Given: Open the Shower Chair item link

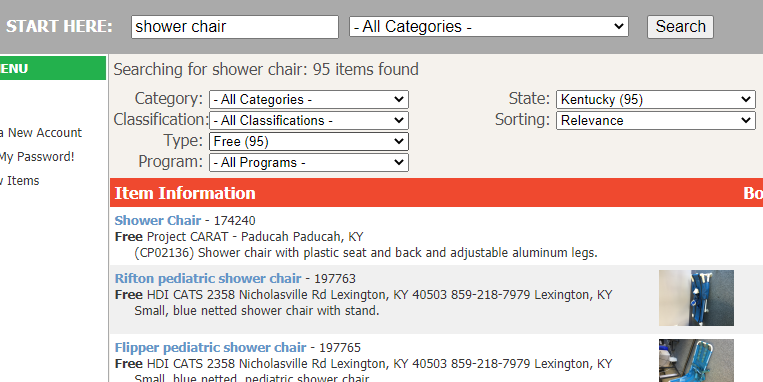Looking at the screenshot, I should tap(158, 220).
